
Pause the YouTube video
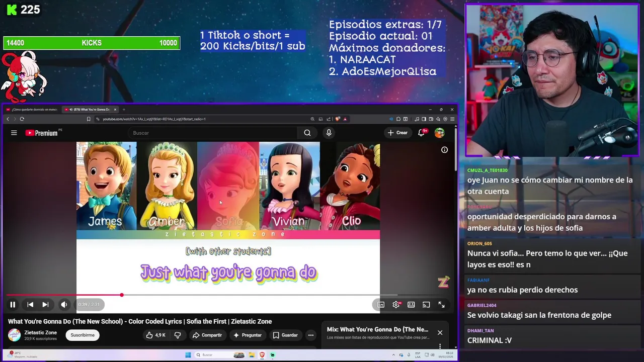point(13,304)
